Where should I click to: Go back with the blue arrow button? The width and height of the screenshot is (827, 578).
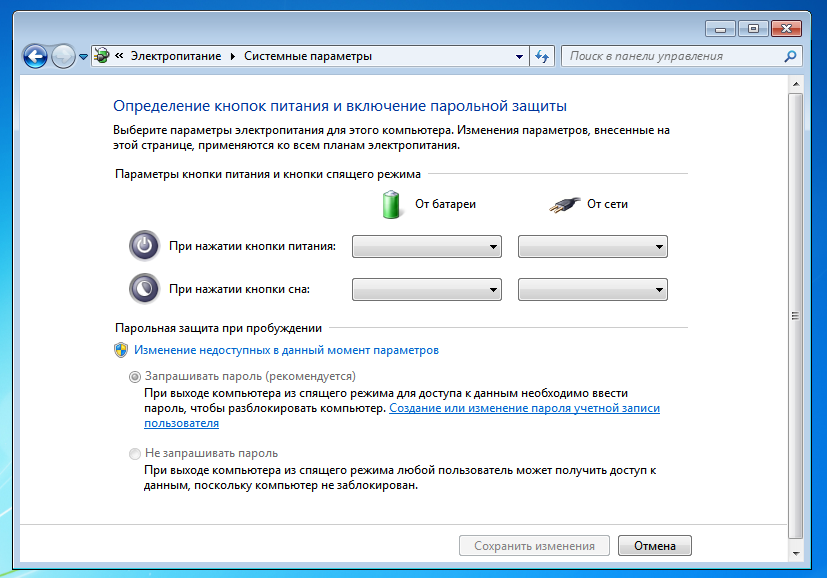coord(35,56)
